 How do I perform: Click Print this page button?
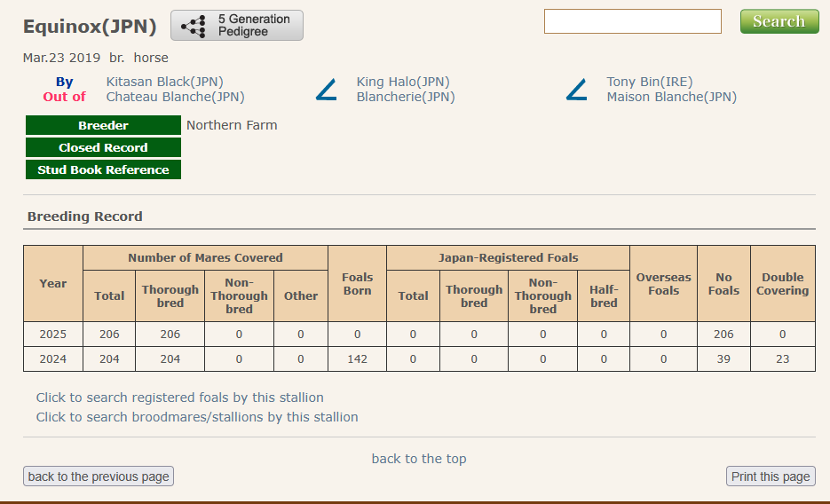point(771,476)
